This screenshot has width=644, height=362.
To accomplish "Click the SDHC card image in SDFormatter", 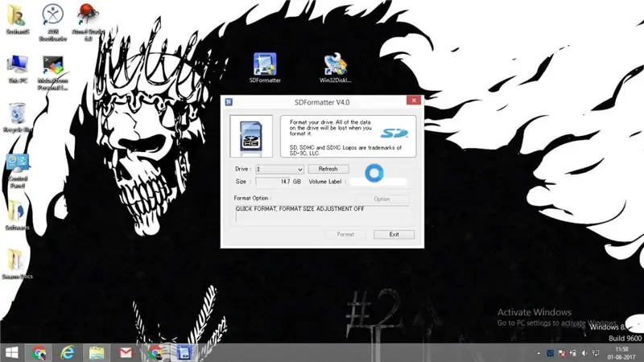I will (x=251, y=136).
